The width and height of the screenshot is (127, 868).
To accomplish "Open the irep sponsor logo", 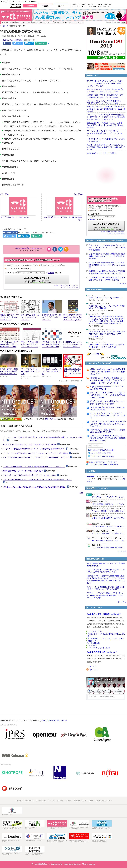I will [37, 772].
